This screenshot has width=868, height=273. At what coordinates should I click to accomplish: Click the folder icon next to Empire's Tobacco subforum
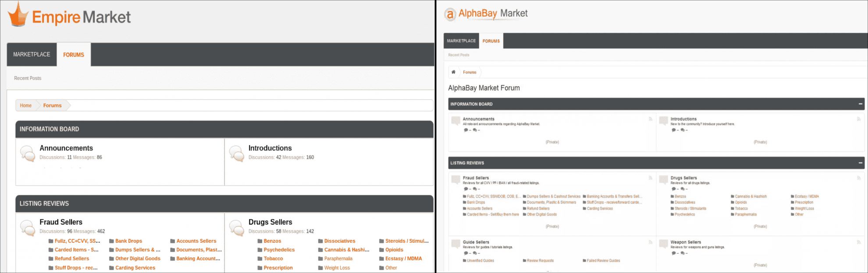[260, 259]
